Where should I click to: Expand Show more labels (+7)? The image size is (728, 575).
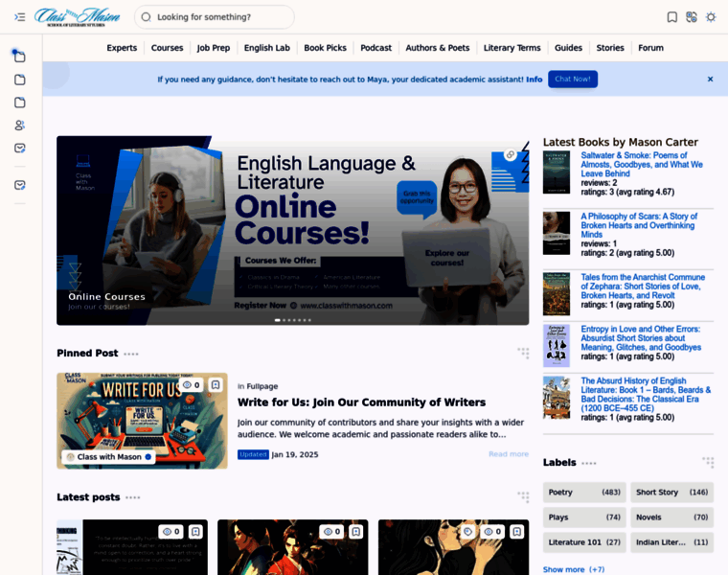(573, 569)
